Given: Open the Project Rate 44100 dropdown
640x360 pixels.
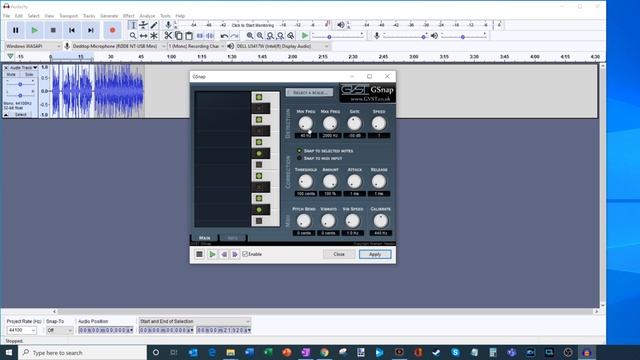Looking at the screenshot, I should coord(21,330).
